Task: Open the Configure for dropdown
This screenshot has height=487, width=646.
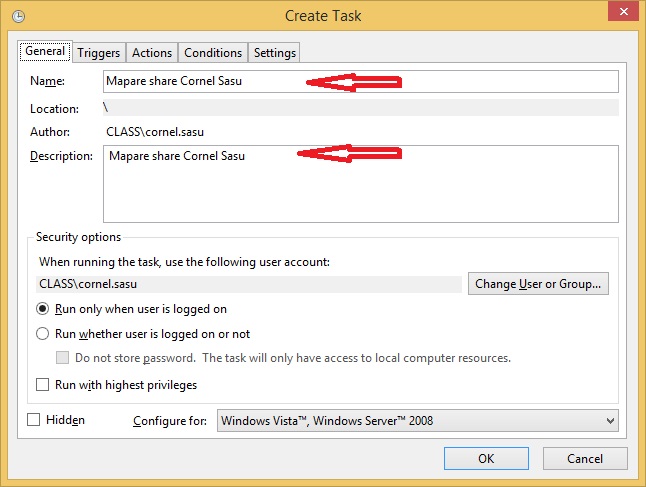Action: click(x=417, y=421)
